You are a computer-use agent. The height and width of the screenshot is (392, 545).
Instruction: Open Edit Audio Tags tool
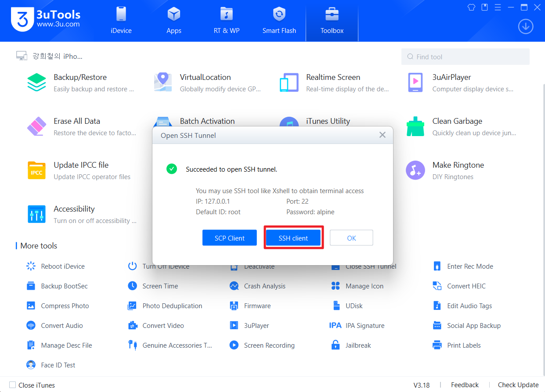point(462,306)
